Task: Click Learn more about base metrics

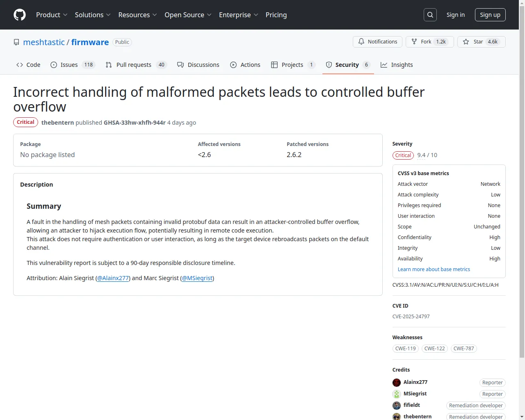Action: click(434, 269)
